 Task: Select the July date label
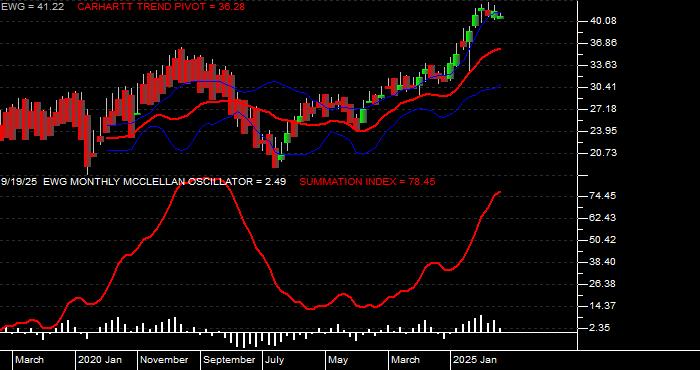point(274,360)
